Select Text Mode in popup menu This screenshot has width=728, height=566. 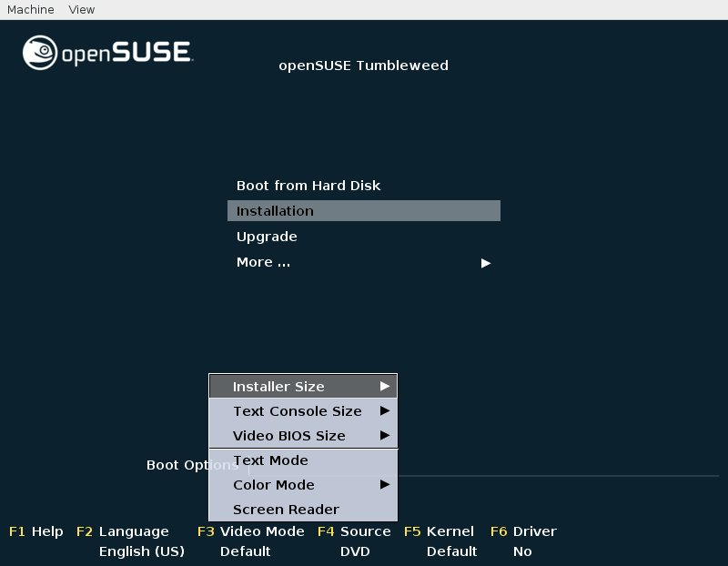303,460
